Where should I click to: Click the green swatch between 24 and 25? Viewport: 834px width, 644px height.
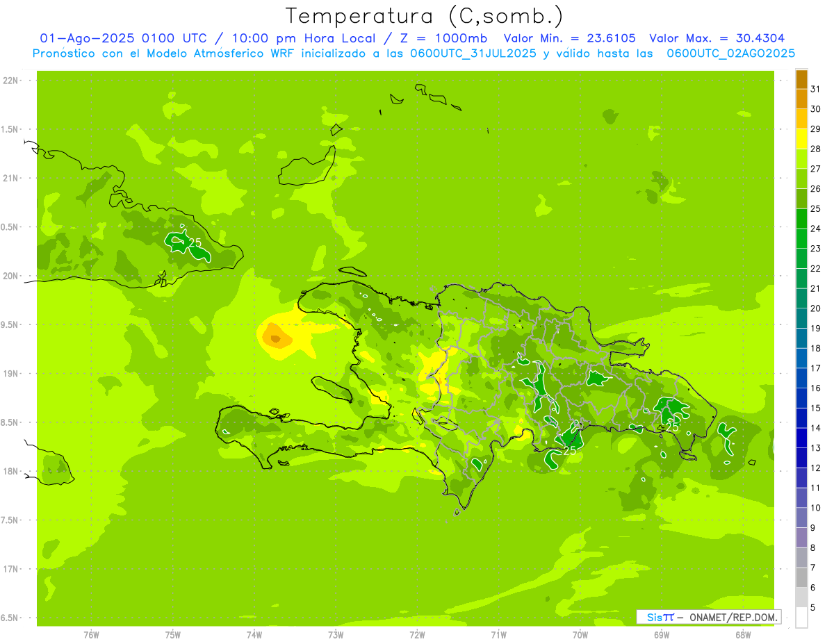(x=801, y=219)
